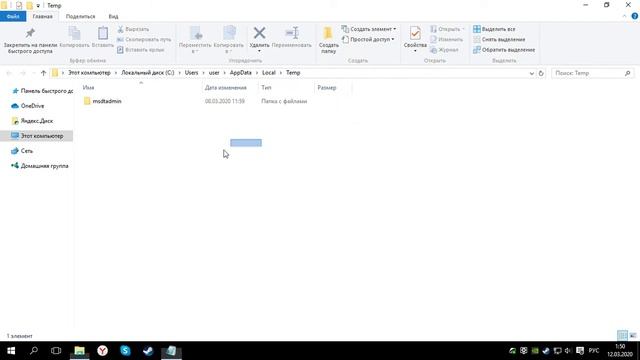Open Yandex Browser from taskbar
The image size is (640, 360).
click(102, 351)
